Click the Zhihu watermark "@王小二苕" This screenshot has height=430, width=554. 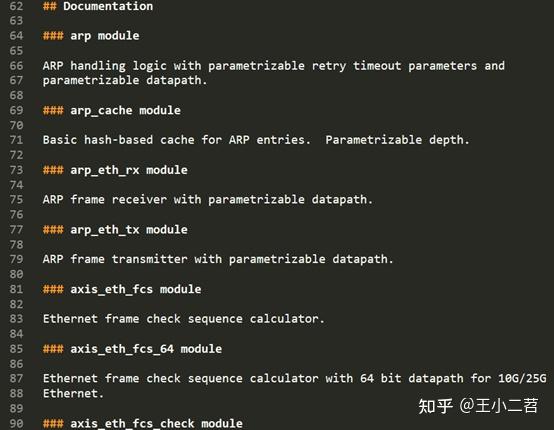pos(499,406)
